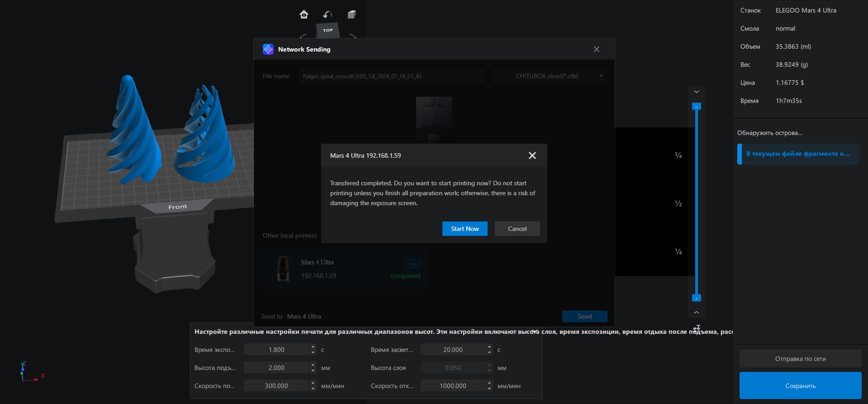Click the Отправка по сети button
The height and width of the screenshot is (404, 868).
[x=801, y=359]
